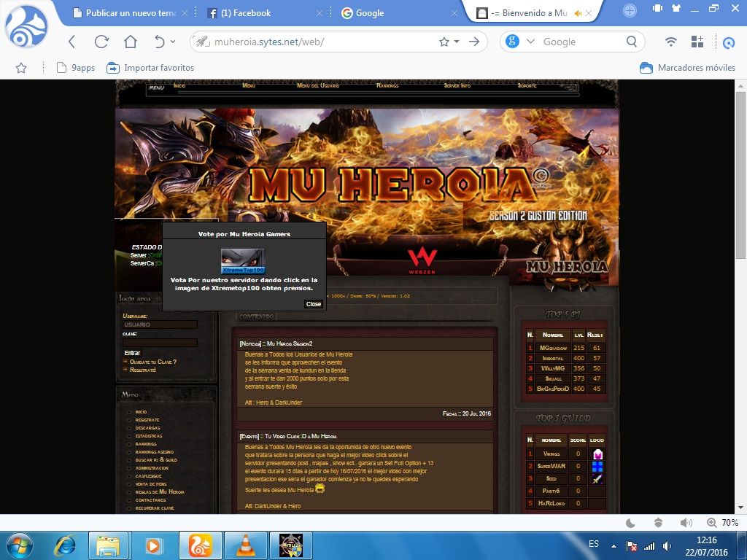This screenshot has width=747, height=560.
Task: Open the zoom level 70% control
Action: pyautogui.click(x=722, y=523)
